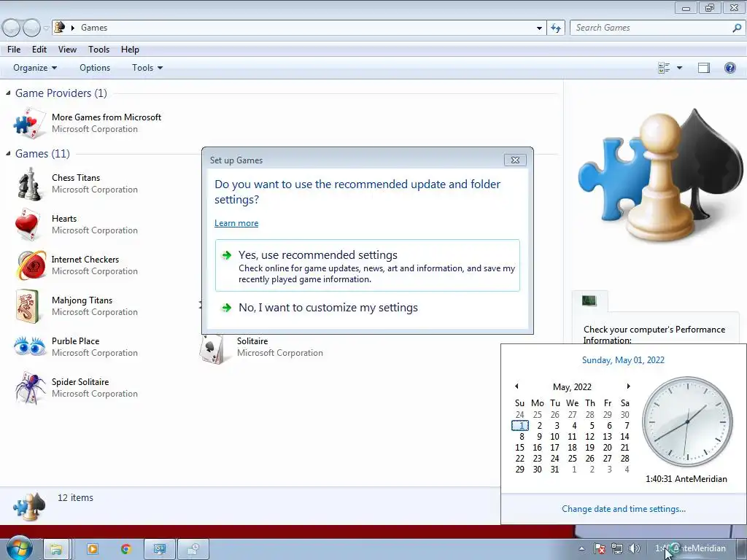
Task: Select May 31 in the calendar
Action: pyautogui.click(x=554, y=470)
